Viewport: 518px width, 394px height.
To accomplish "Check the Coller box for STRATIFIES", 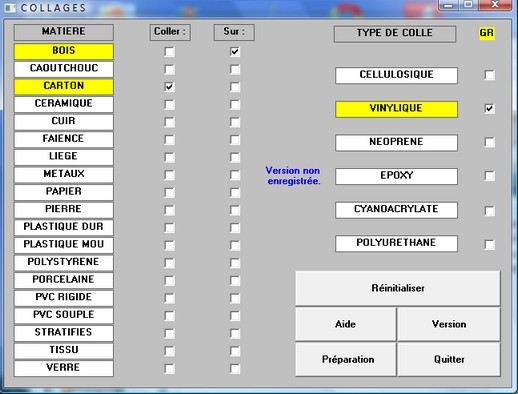I will tap(169, 333).
